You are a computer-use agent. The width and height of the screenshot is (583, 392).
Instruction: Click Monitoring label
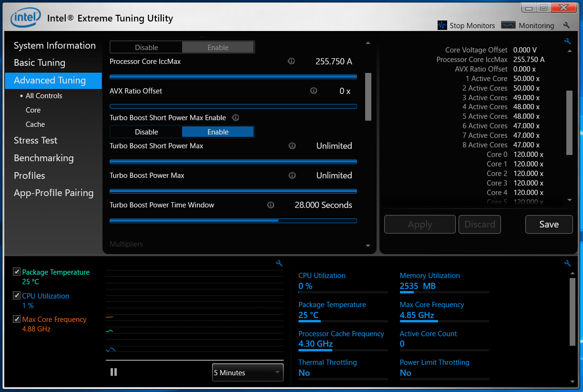(536, 25)
